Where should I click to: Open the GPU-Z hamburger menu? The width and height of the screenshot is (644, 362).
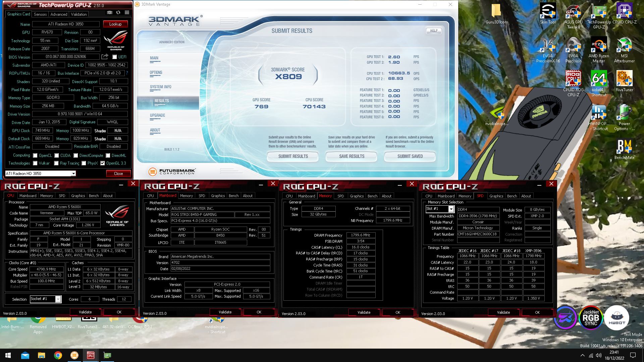127,13
